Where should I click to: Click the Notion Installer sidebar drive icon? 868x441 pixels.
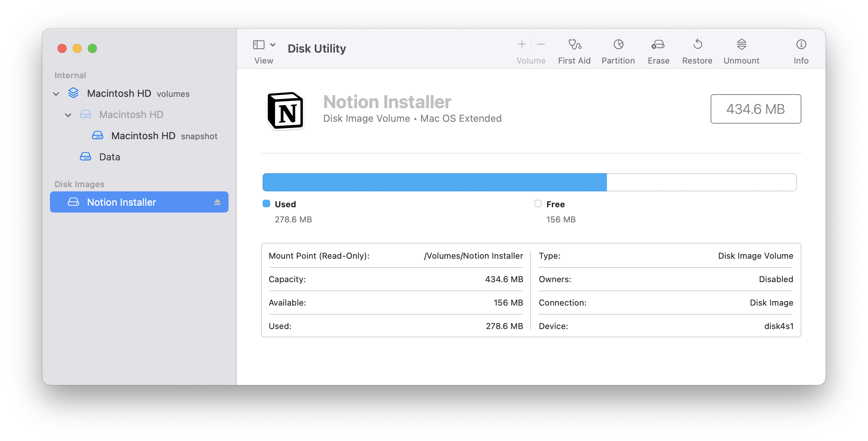(x=73, y=202)
